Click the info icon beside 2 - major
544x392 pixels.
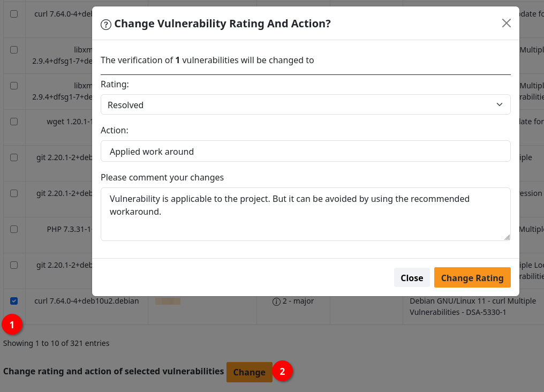pyautogui.click(x=276, y=301)
